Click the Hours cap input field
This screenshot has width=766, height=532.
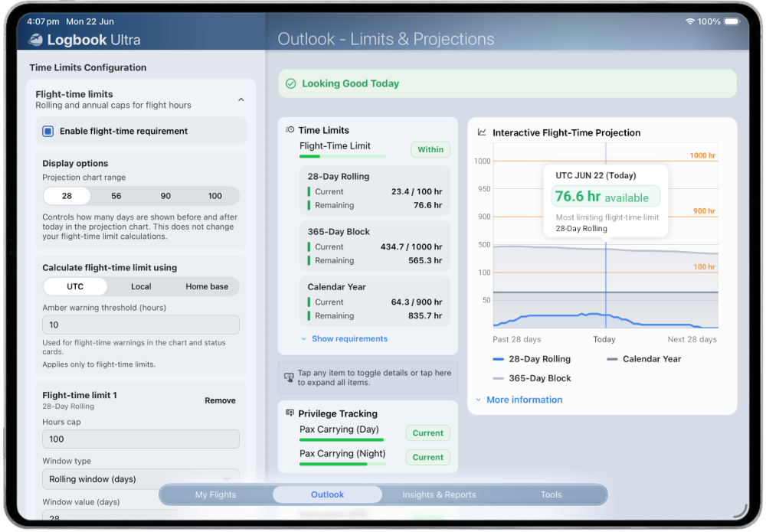141,439
